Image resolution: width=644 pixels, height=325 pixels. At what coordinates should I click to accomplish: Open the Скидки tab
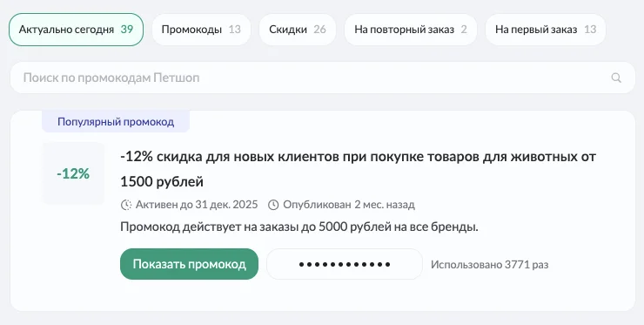click(298, 30)
